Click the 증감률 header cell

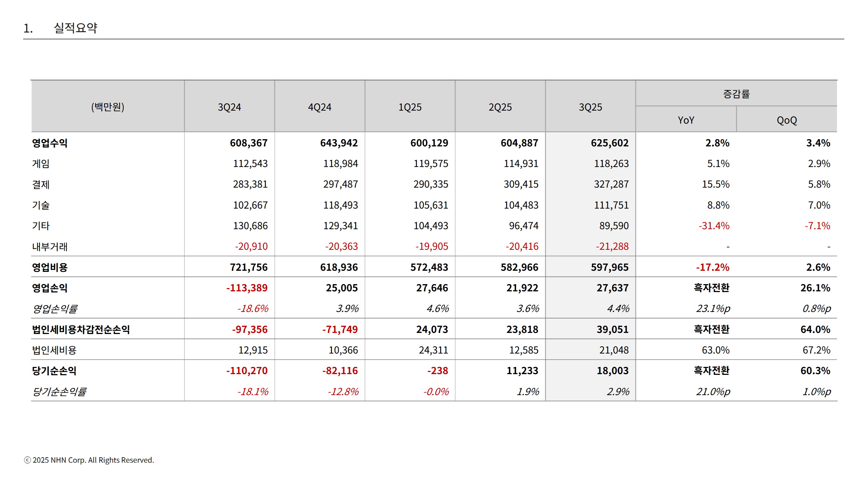[736, 94]
